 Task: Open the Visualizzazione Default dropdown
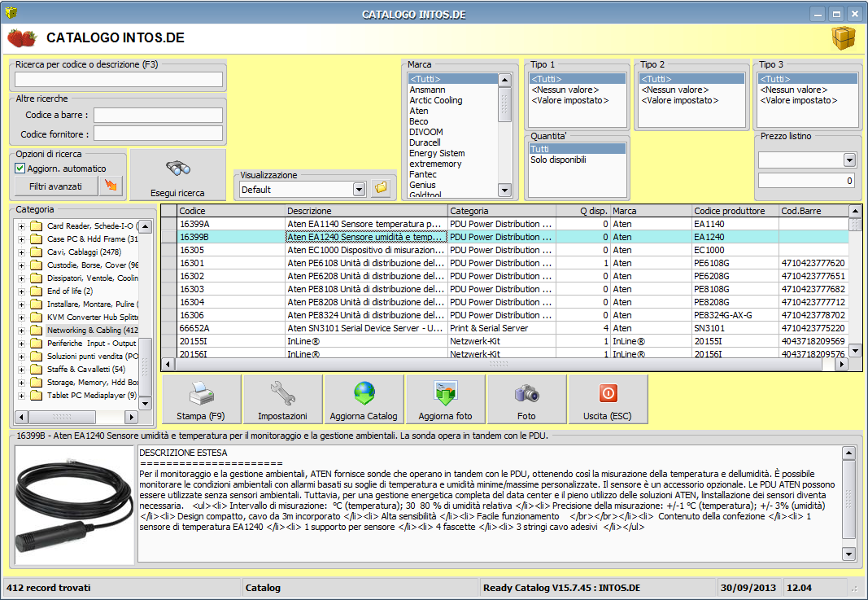click(x=360, y=190)
